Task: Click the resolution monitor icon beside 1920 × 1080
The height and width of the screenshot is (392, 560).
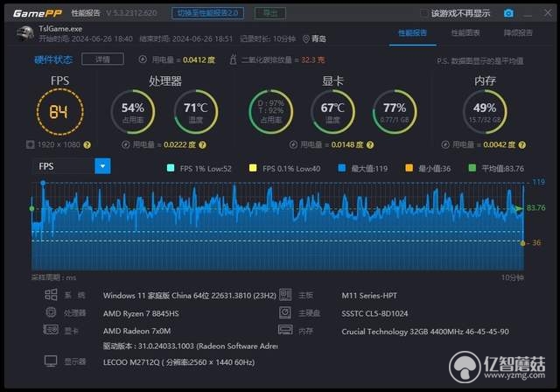Action: click(x=31, y=144)
